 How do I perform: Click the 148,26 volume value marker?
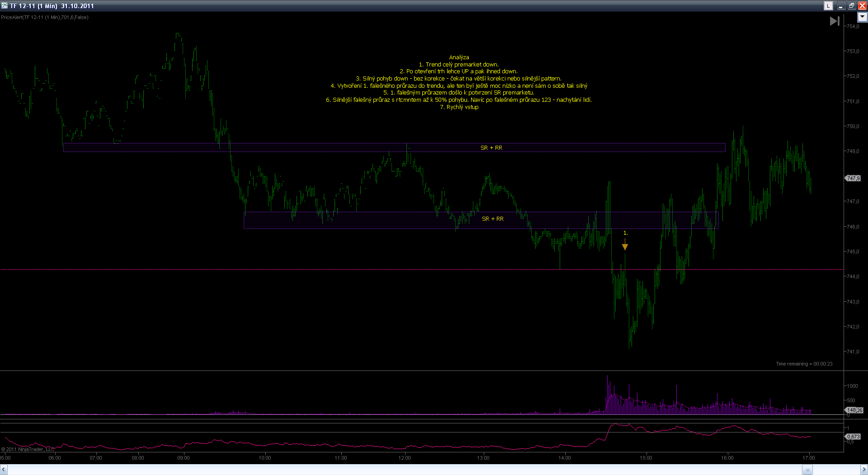[854, 410]
